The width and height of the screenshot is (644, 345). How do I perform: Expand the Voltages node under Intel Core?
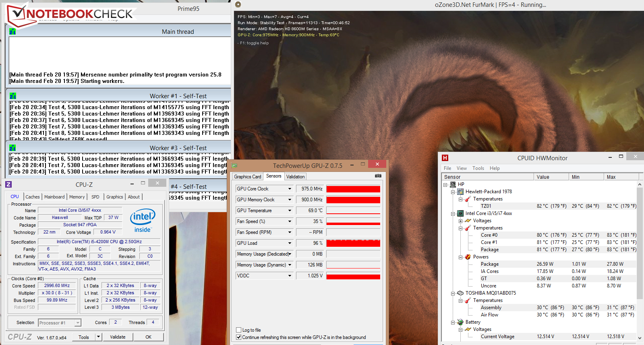(x=460, y=221)
